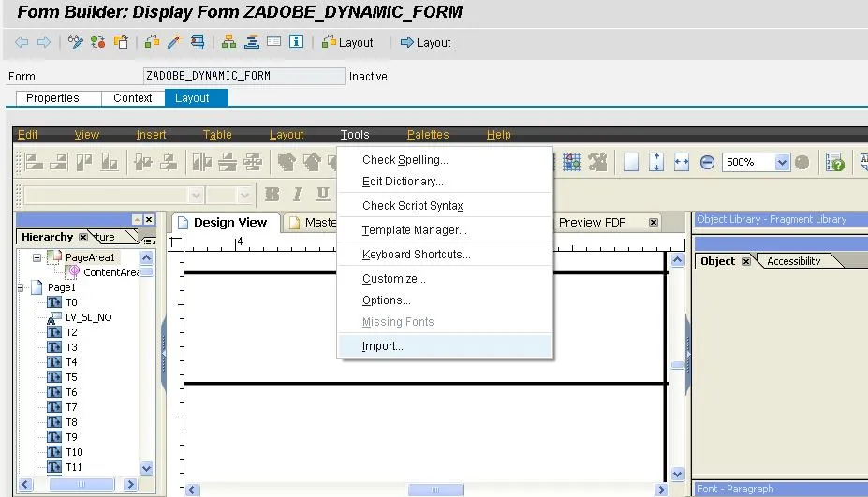Select T10 text object in hierarchy

pos(74,452)
